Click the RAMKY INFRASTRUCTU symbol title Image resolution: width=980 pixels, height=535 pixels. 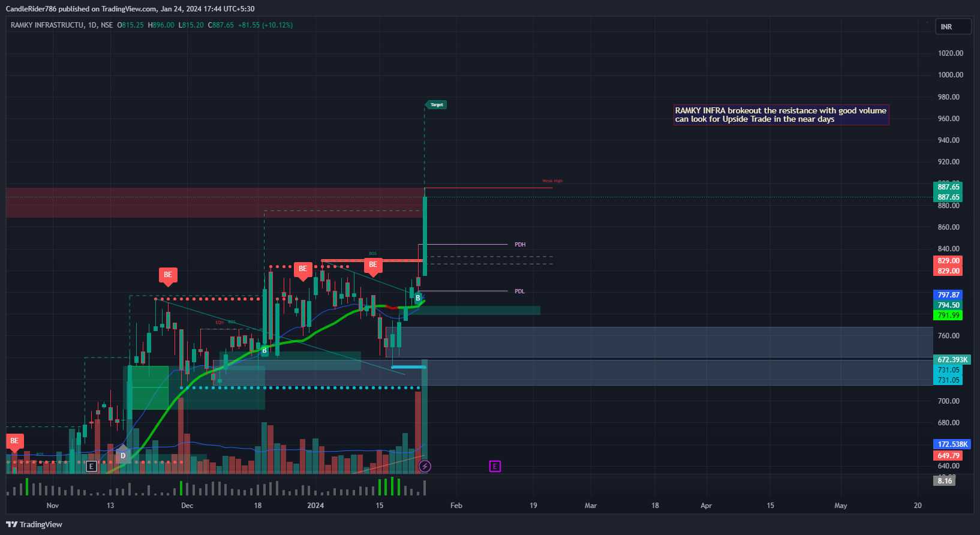pos(47,25)
